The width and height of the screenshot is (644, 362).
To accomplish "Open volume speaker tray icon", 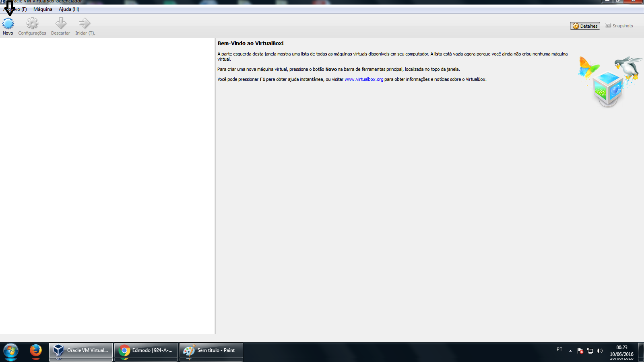I will 600,351.
